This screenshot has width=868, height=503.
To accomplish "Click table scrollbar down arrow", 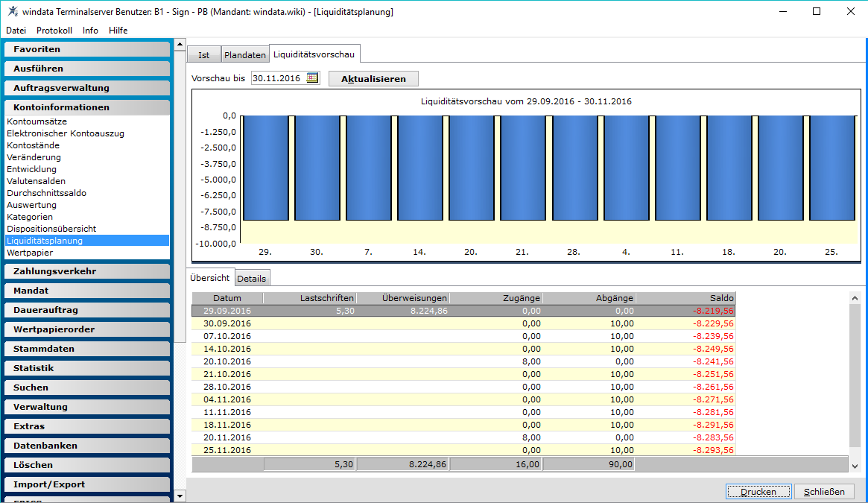I will [855, 466].
